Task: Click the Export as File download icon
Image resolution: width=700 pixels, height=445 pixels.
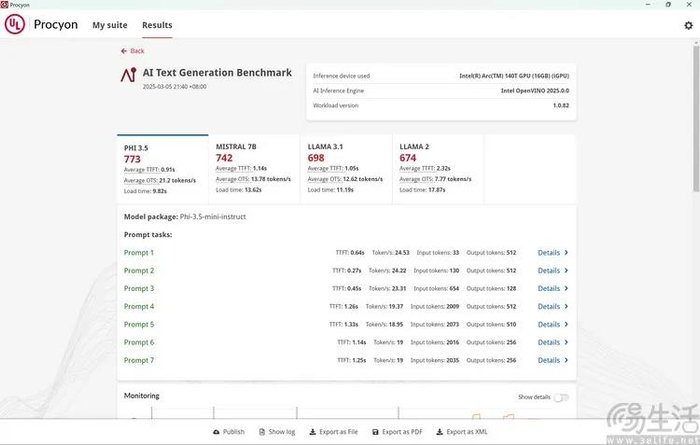Action: pyautogui.click(x=312, y=432)
